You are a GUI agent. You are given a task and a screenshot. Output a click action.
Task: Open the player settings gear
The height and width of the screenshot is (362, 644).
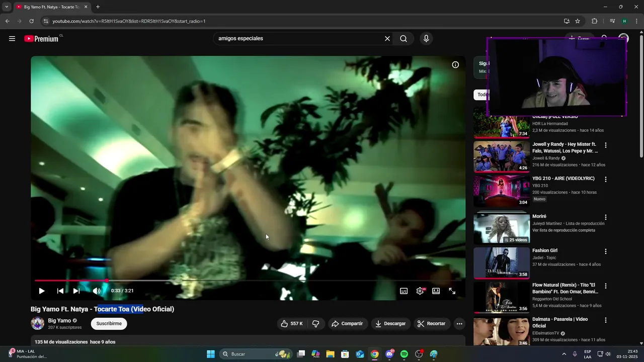coord(420,291)
